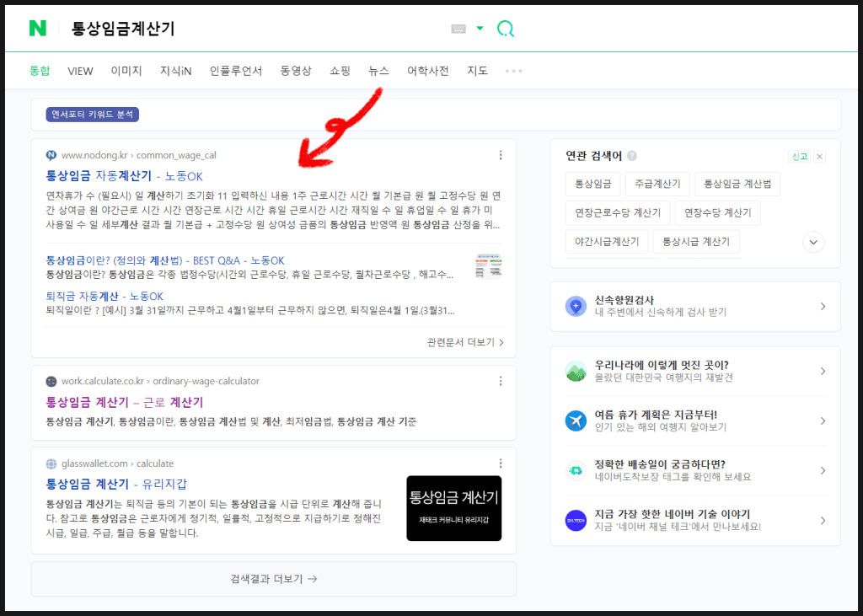This screenshot has width=863, height=616.
Task: Switch to the 뉴스 tab
Action: [x=378, y=71]
